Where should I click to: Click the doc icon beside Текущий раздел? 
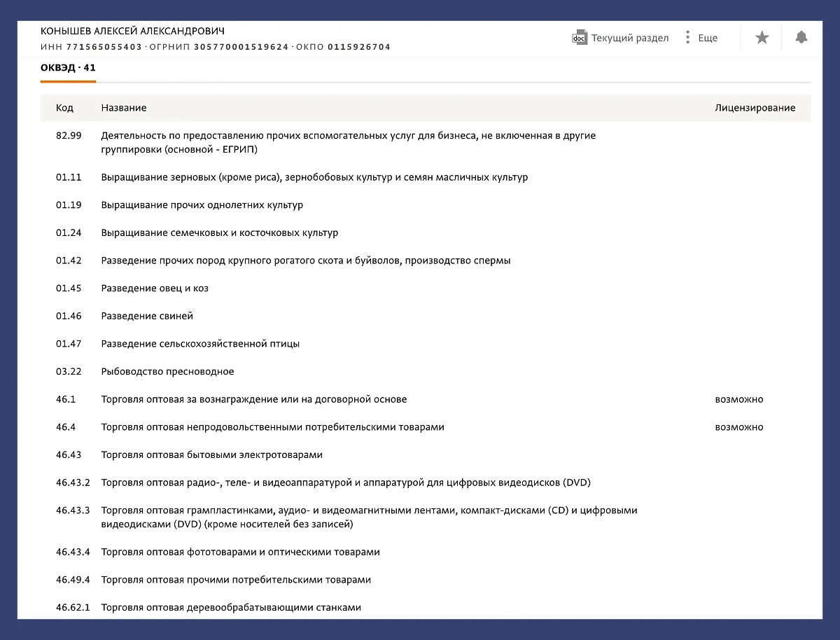pos(580,38)
